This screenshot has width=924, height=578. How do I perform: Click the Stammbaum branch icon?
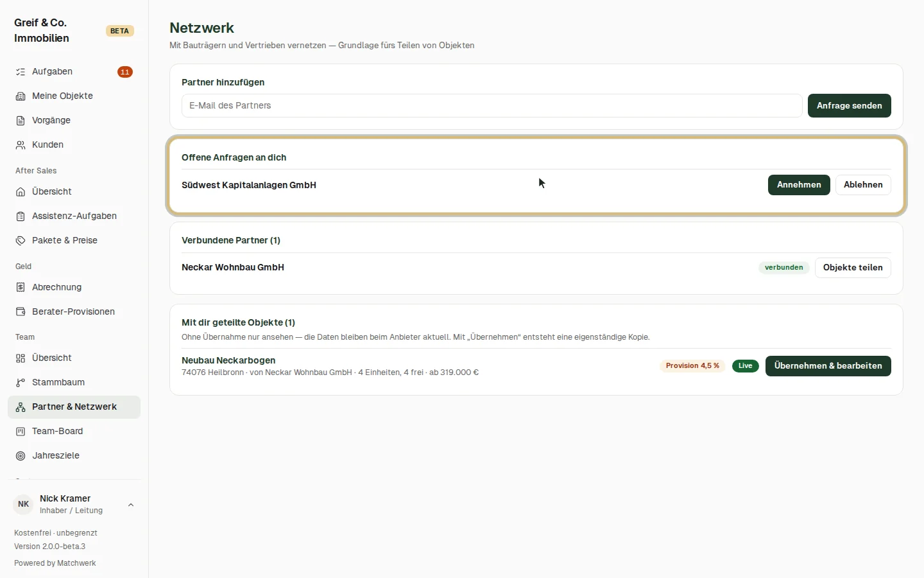[21, 383]
